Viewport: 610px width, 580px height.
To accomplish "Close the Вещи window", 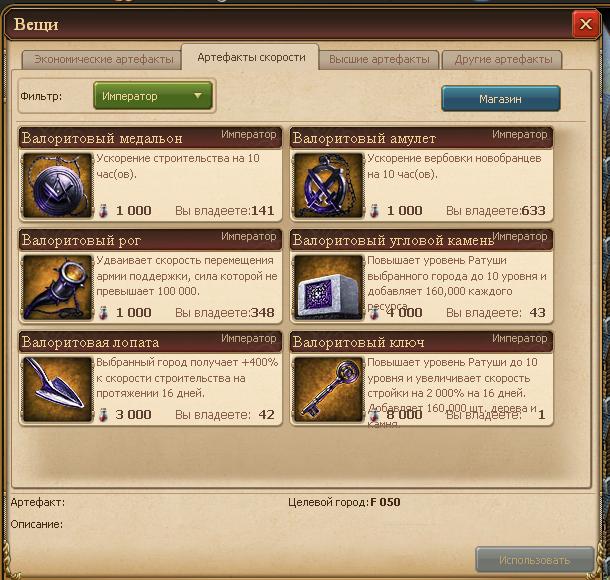I will (585, 24).
